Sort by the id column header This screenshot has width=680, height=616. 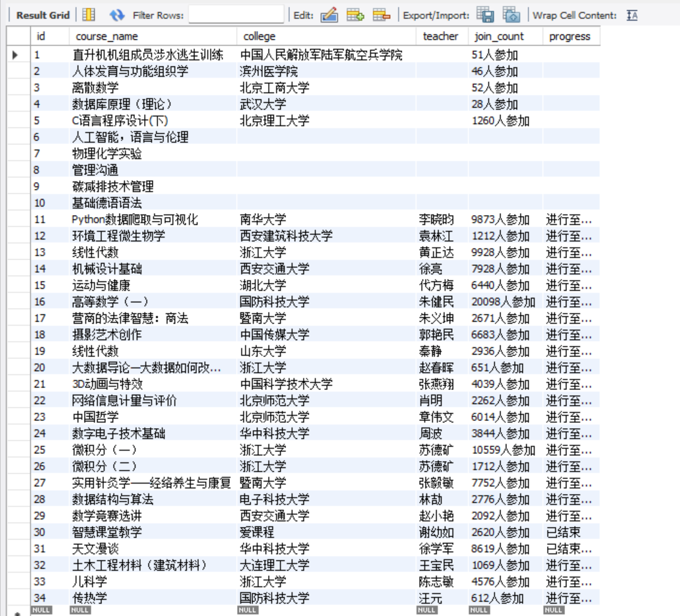50,36
